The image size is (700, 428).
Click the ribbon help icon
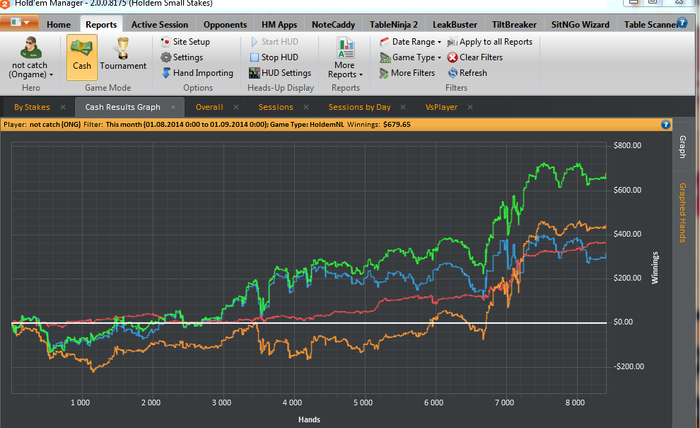682,22
